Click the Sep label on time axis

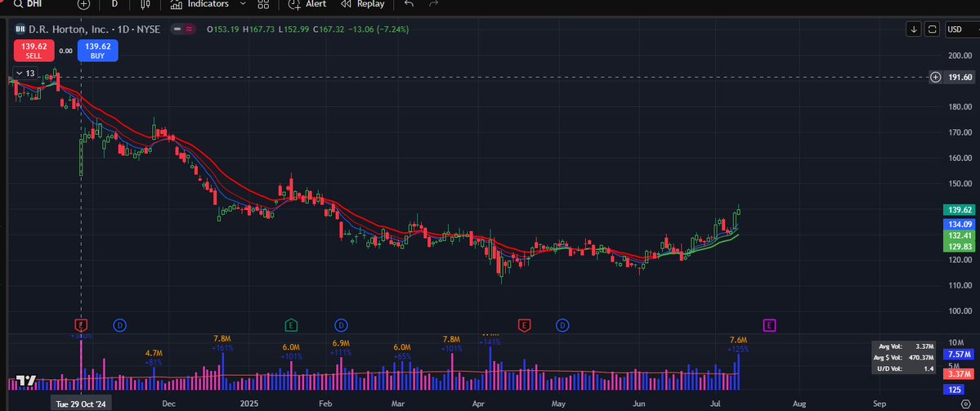879,404
